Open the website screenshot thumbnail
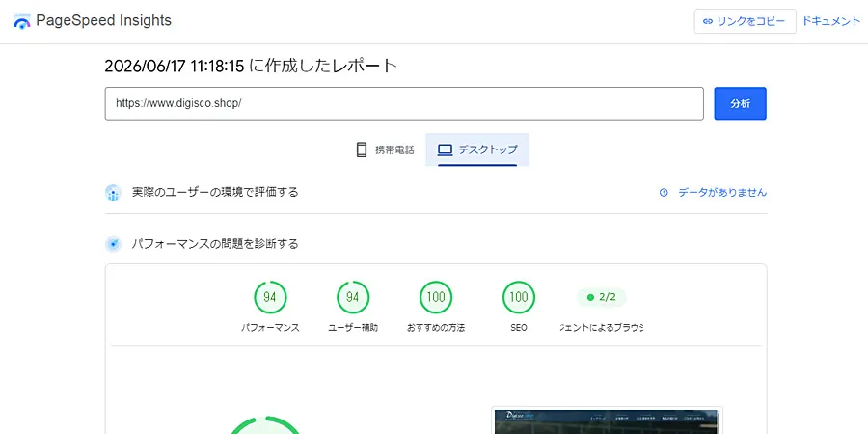The image size is (868, 434). click(x=607, y=420)
